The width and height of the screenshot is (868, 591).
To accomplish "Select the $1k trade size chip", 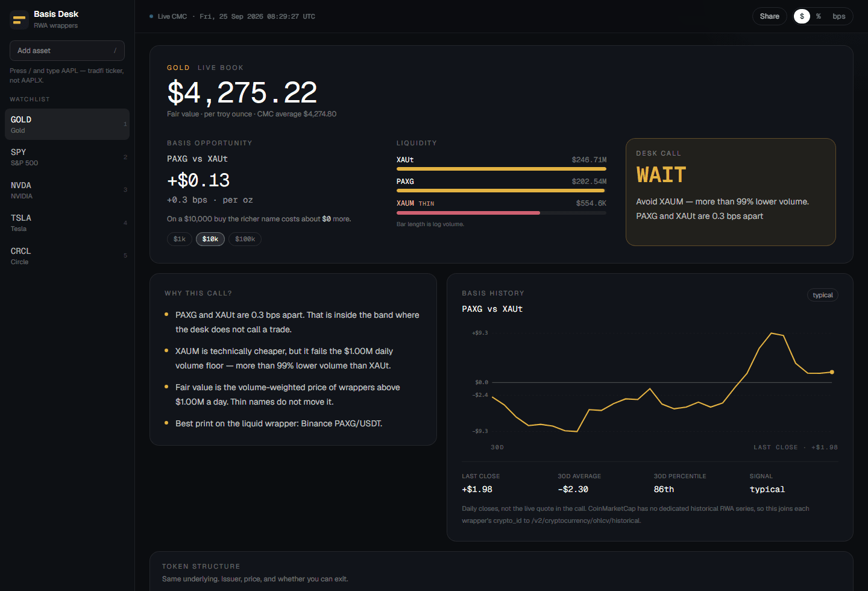I will pyautogui.click(x=180, y=239).
